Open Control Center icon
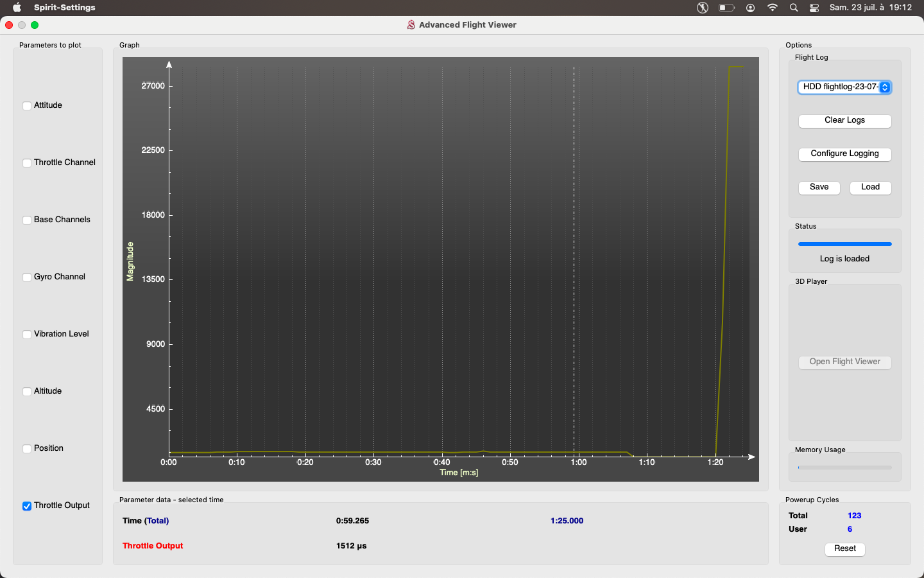Image resolution: width=924 pixels, height=578 pixels. 814,8
